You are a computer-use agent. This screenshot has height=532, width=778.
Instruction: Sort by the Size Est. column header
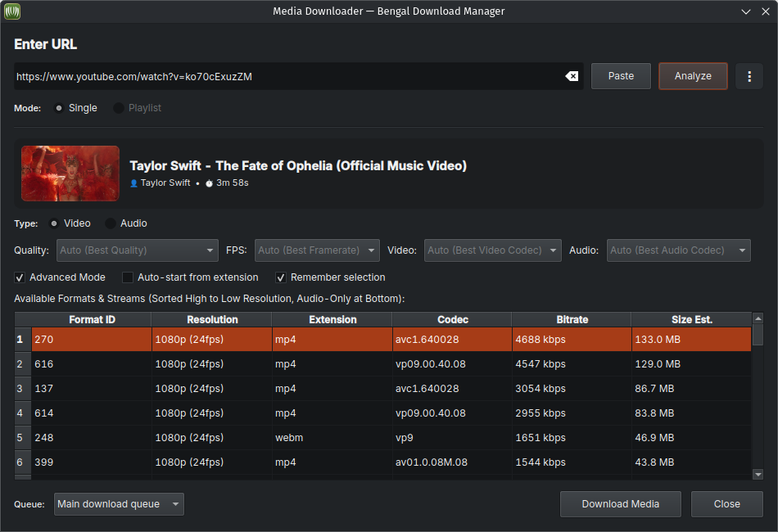(692, 320)
